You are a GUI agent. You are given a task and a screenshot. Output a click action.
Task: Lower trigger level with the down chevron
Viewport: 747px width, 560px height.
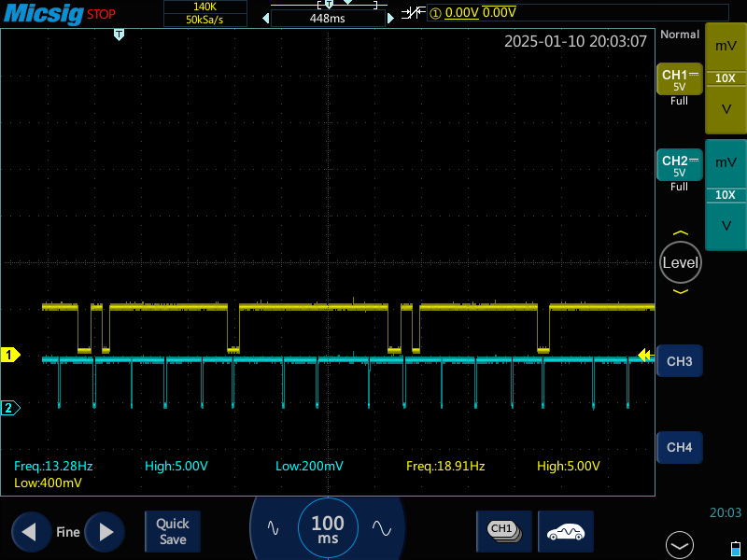pos(681,291)
